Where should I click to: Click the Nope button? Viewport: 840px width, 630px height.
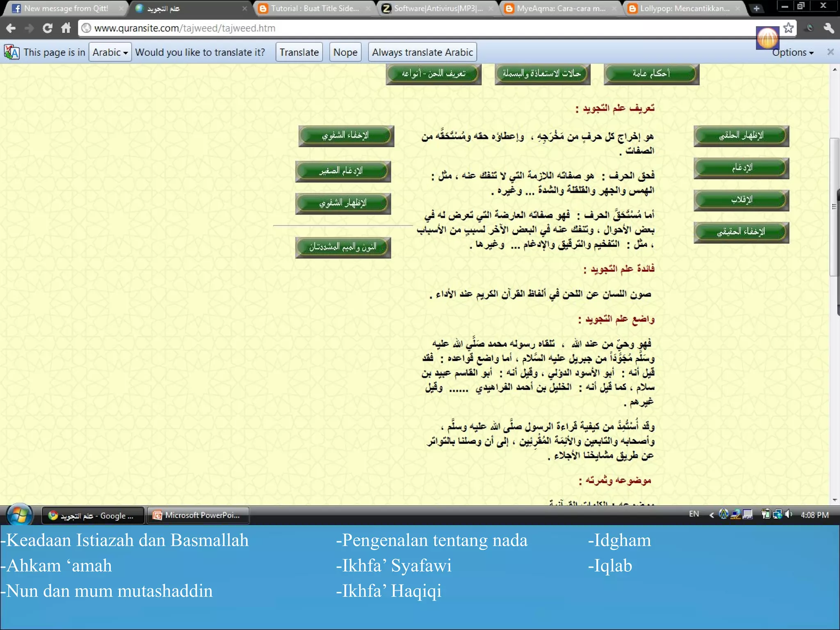pos(345,52)
